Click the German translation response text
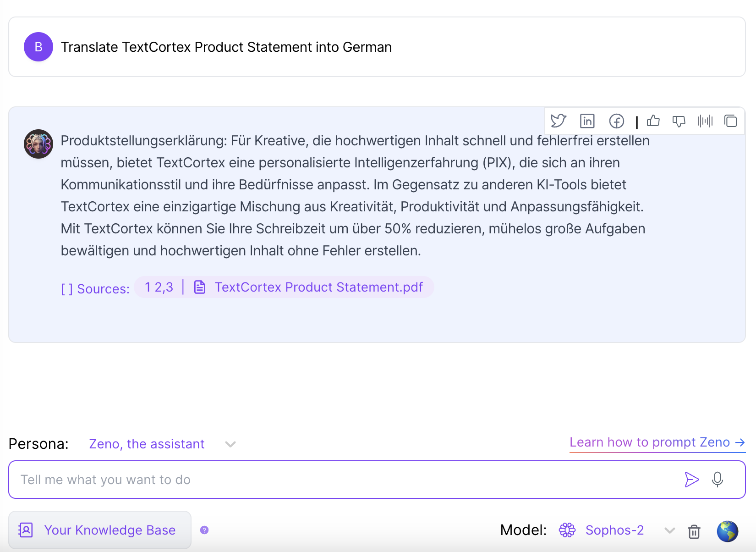756x552 pixels. pyautogui.click(x=355, y=196)
